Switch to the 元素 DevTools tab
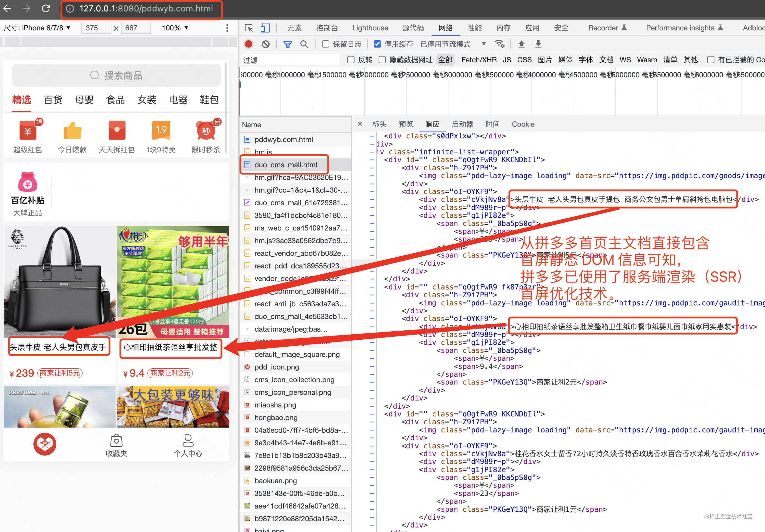This screenshot has width=765, height=532. coord(295,28)
